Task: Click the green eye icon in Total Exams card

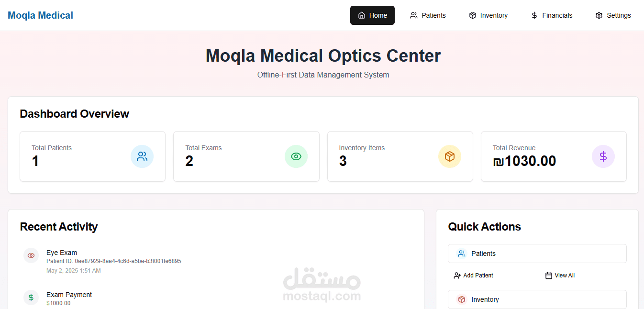Action: (296, 156)
